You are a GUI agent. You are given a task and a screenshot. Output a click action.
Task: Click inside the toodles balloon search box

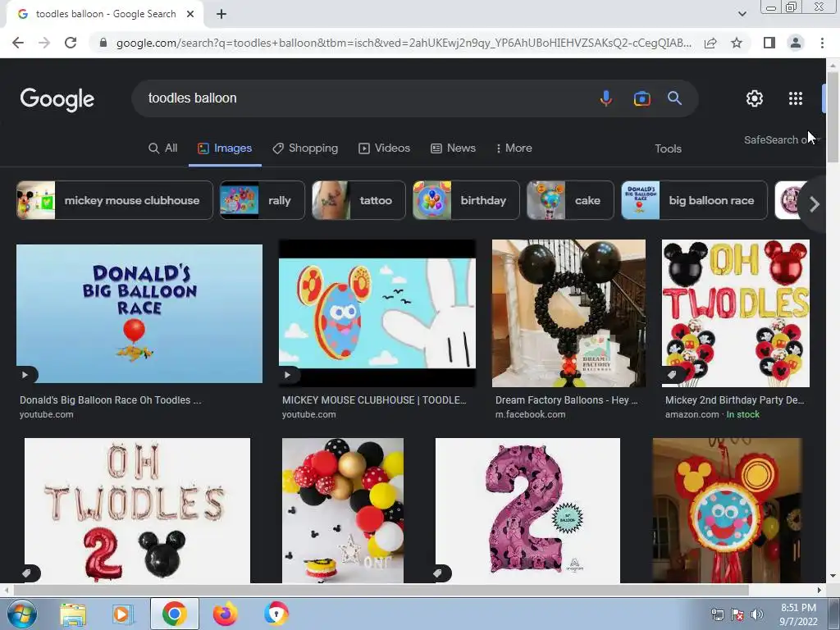click(364, 98)
